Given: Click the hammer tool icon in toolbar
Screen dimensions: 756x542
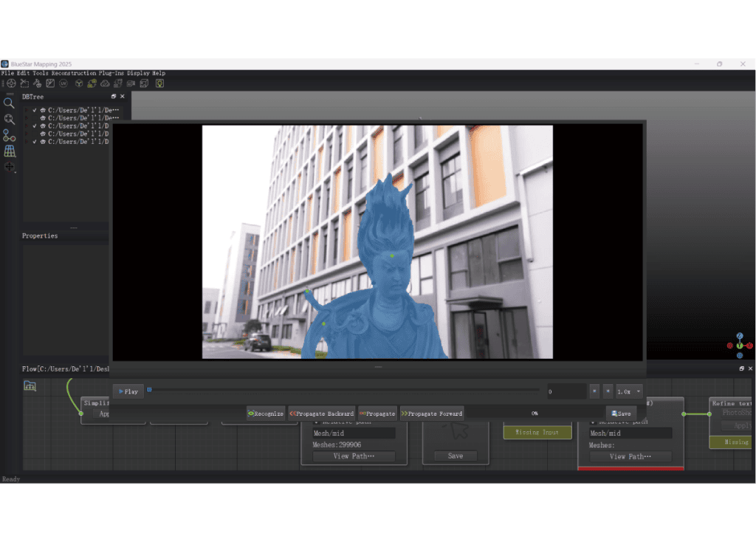Looking at the screenshot, I should [37, 83].
